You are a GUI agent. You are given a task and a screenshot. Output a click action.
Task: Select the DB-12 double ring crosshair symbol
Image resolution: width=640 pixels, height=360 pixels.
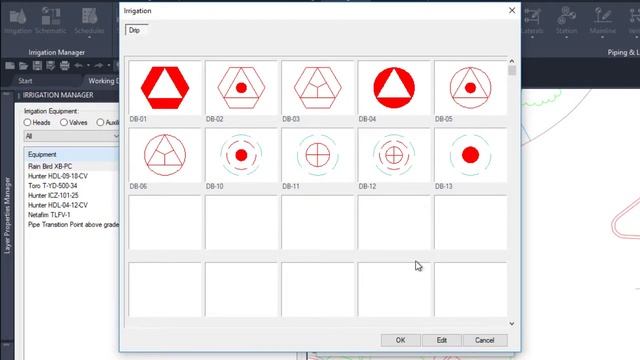tap(394, 155)
